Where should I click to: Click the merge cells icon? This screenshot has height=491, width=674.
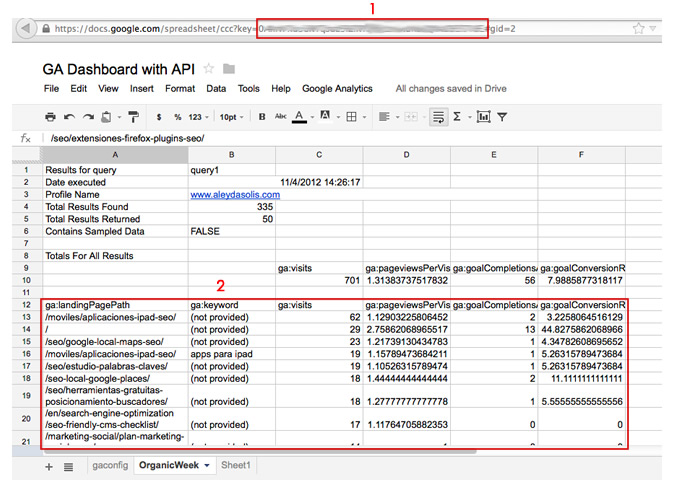pyautogui.click(x=411, y=117)
